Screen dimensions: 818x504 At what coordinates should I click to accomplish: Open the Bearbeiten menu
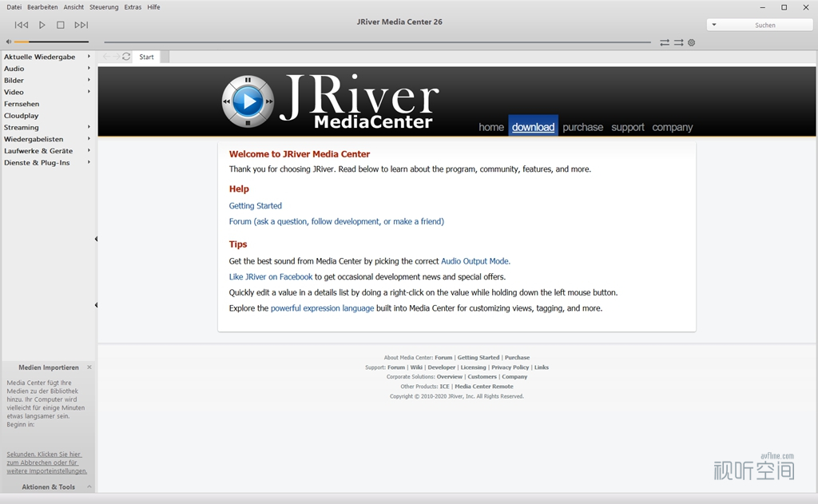click(42, 7)
